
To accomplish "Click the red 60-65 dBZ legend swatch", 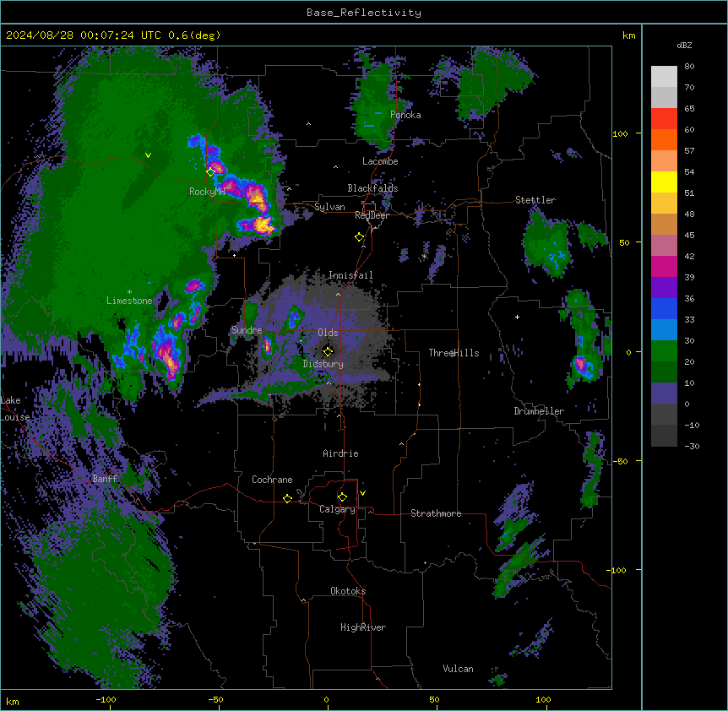I will pos(664,119).
